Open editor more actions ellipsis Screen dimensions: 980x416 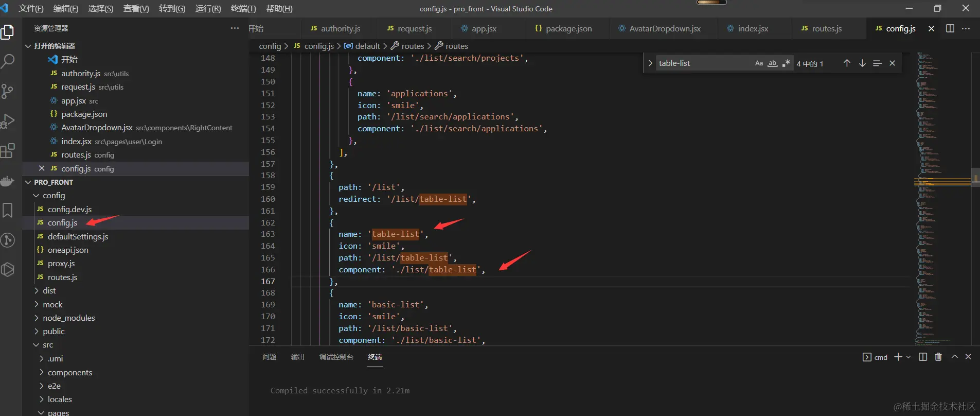pos(966,28)
